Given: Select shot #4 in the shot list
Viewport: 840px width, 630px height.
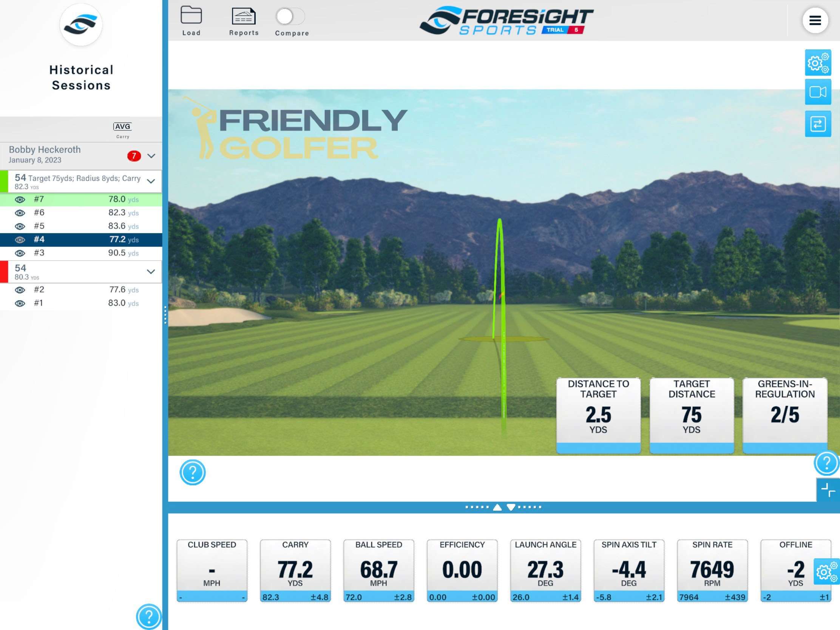Looking at the screenshot, I should (x=76, y=239).
